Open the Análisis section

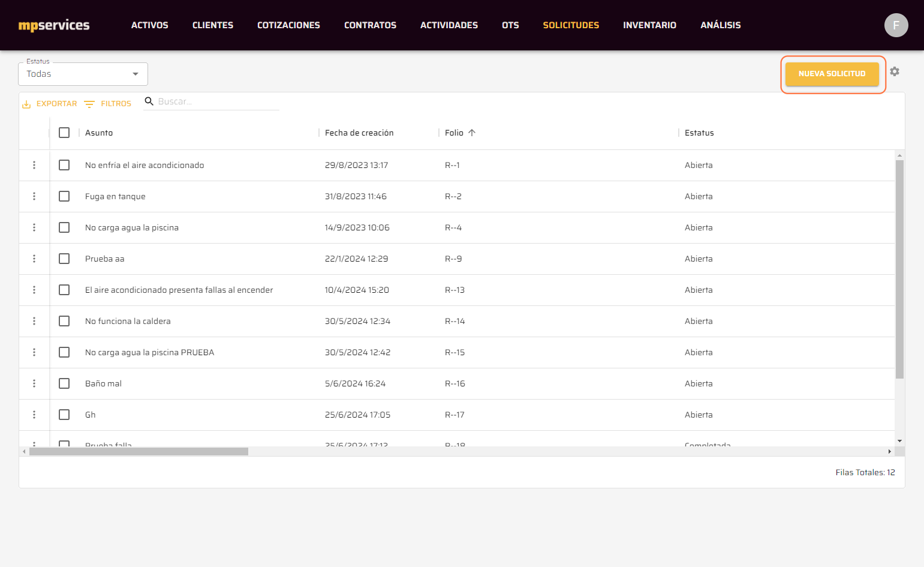[721, 25]
